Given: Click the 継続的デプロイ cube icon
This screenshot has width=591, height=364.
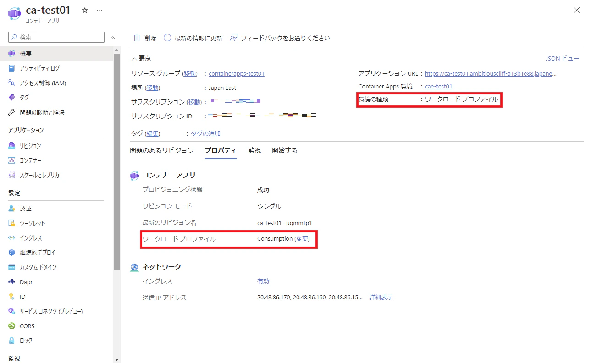Looking at the screenshot, I should (12, 252).
